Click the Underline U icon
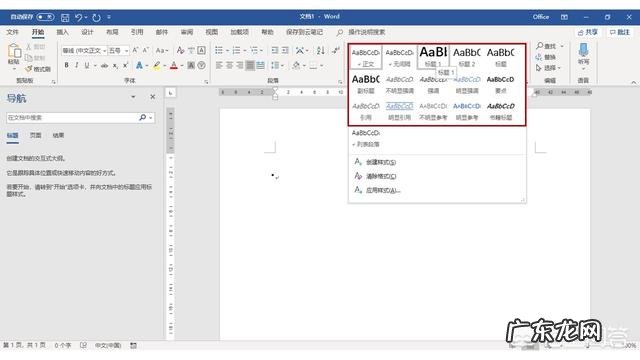Screen dimensions: 640x360 (87, 65)
